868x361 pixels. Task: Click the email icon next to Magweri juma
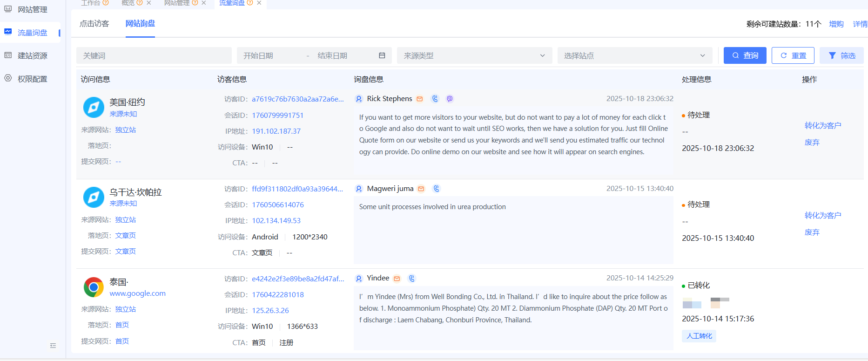(421, 189)
